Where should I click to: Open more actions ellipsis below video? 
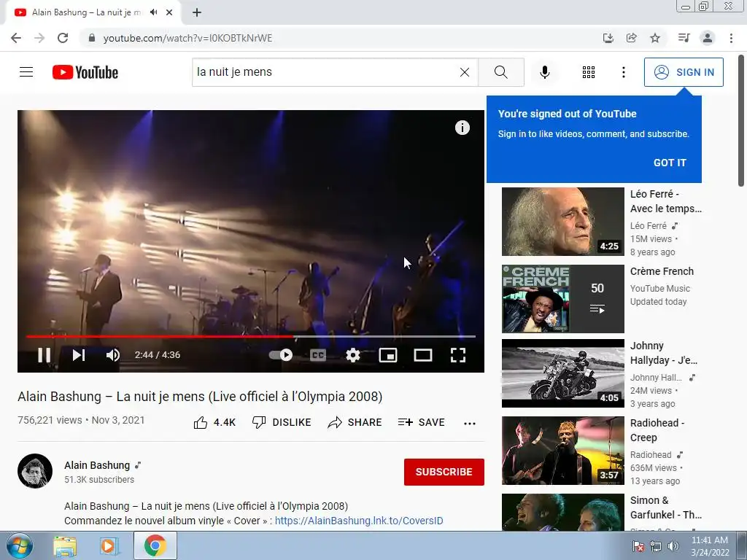pos(470,424)
